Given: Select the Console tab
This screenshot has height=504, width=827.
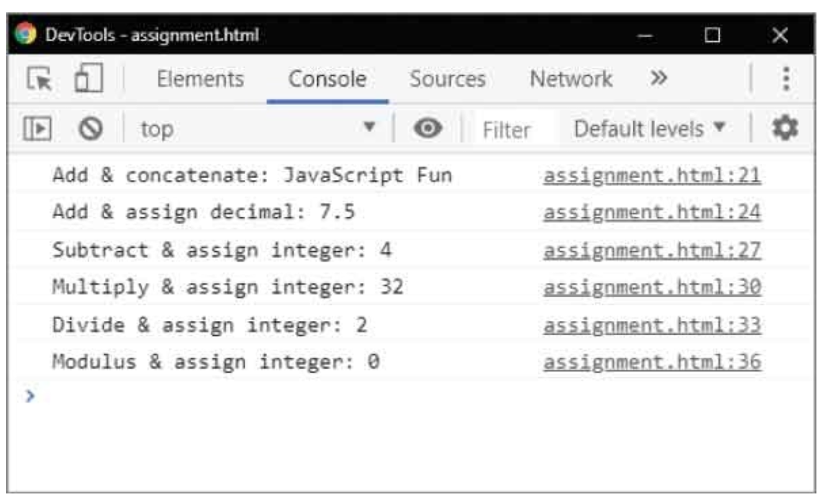Looking at the screenshot, I should click(x=328, y=79).
